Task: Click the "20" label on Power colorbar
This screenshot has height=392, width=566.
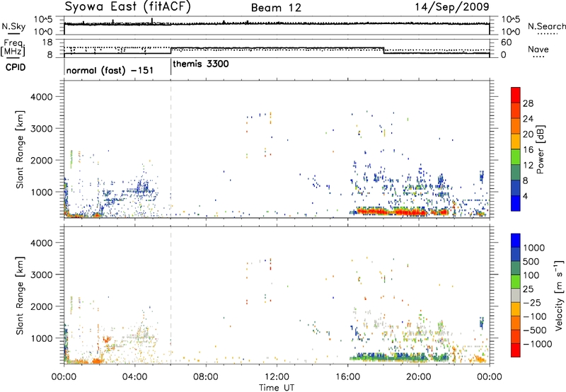Action: [x=528, y=134]
